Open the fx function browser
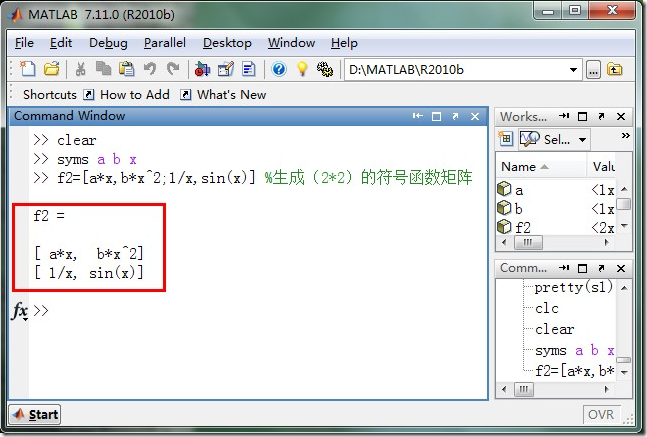Screen dimensions: 647x437 click(x=20, y=310)
